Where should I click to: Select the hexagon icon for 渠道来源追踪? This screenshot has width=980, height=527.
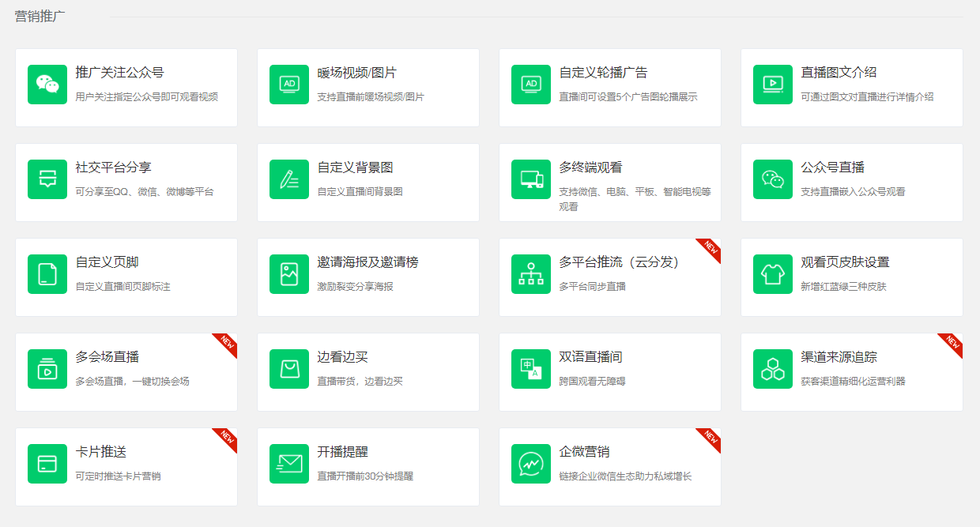click(x=773, y=369)
